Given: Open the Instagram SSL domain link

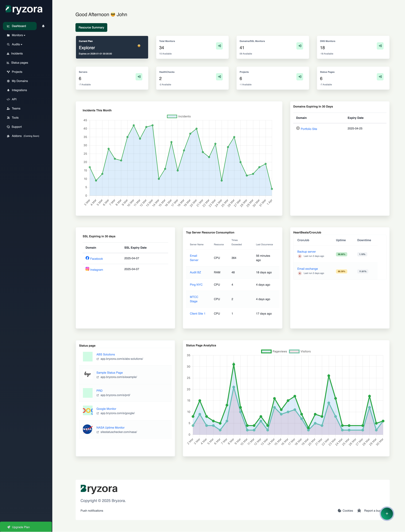Looking at the screenshot, I should pos(96,270).
